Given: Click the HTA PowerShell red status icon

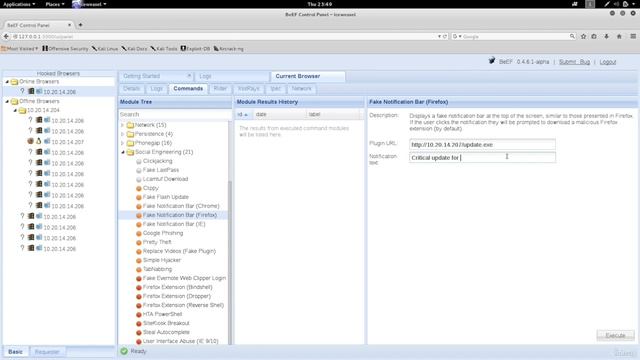Looking at the screenshot, I should click(139, 314).
